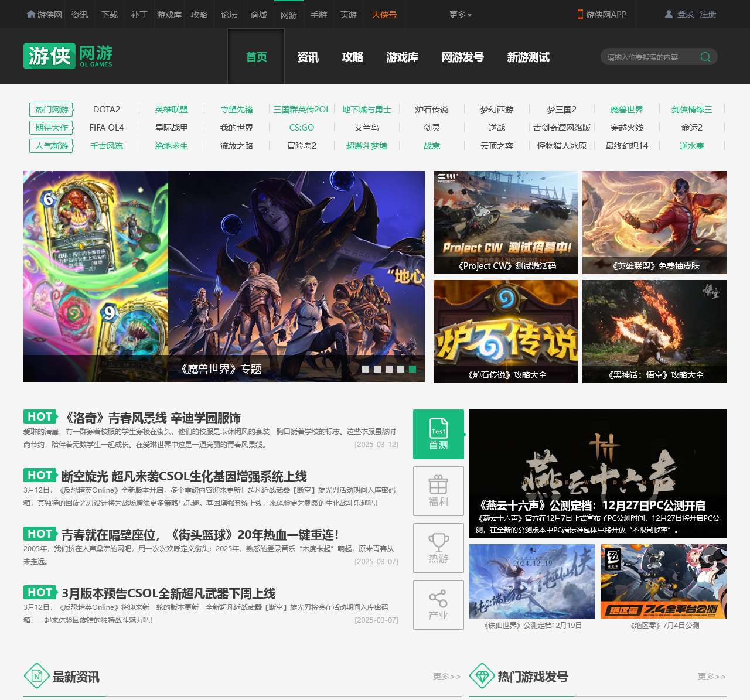Select the 热游 trophy icon
The image size is (750, 700).
coord(438,548)
